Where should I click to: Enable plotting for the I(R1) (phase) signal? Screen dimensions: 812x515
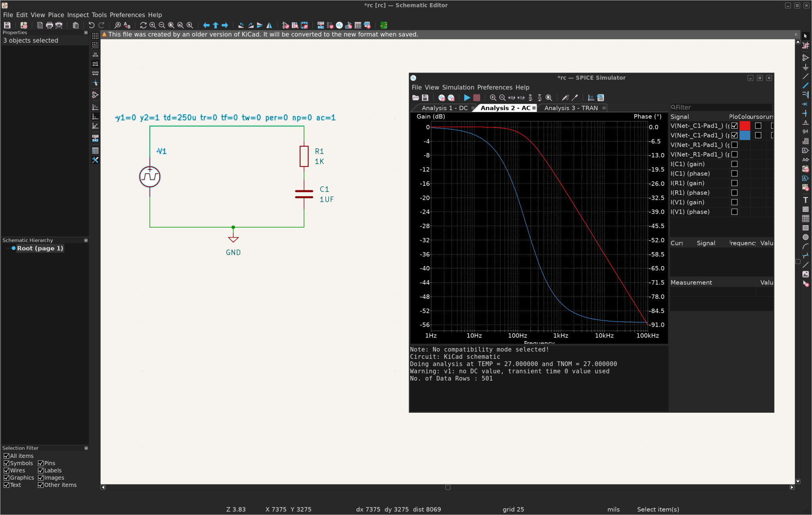click(734, 193)
